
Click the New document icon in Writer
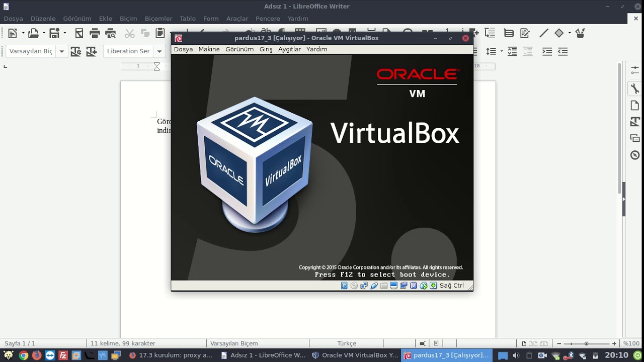coord(13,33)
